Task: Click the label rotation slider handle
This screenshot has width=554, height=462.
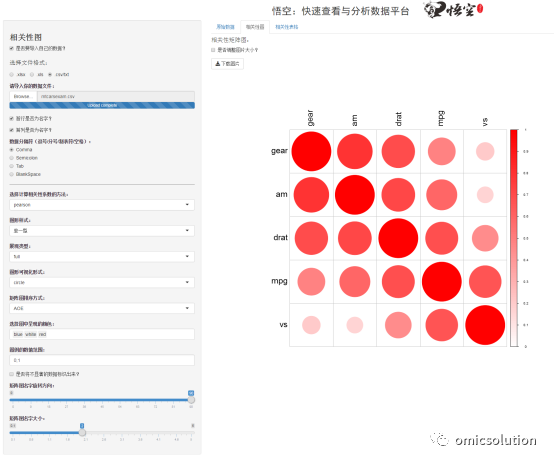Action: pos(191,400)
